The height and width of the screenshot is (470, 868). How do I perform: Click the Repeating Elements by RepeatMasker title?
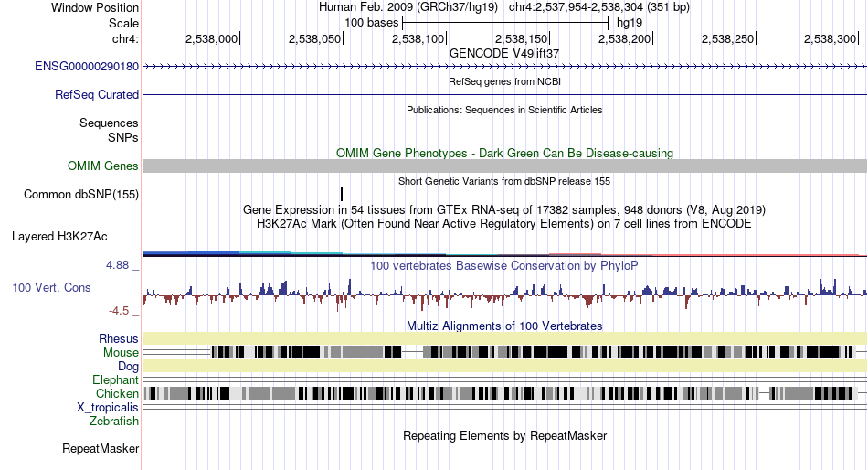point(504,435)
